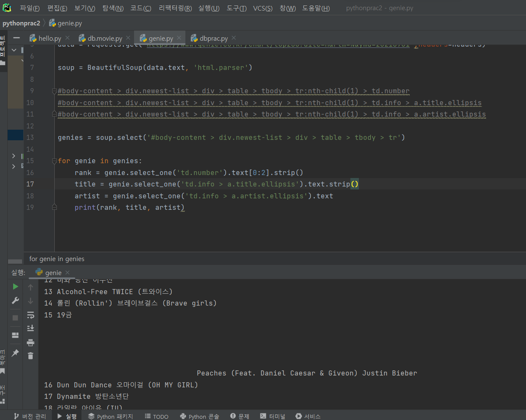Pin the run tab with pin icon
This screenshot has width=526, height=420.
[x=15, y=353]
